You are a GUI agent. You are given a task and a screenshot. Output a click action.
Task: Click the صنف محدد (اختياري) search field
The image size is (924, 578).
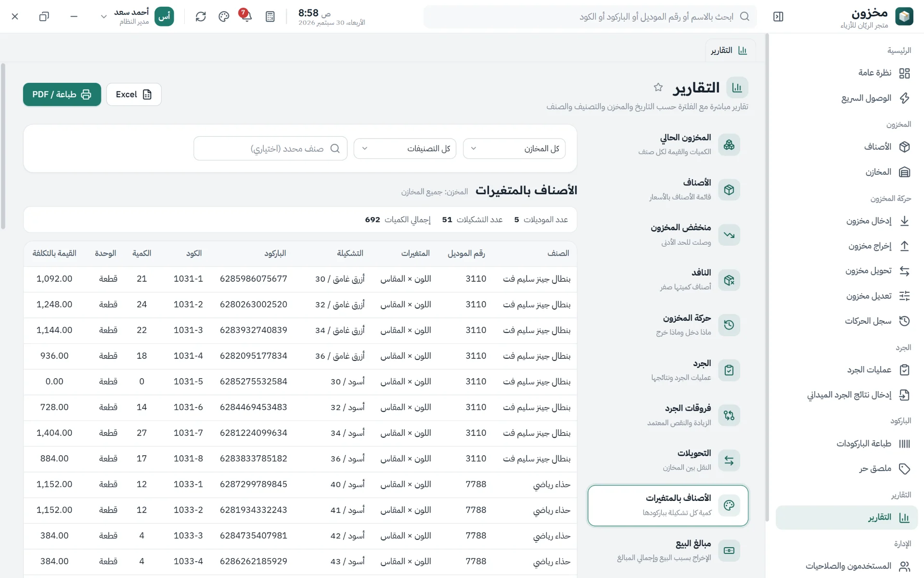270,149
